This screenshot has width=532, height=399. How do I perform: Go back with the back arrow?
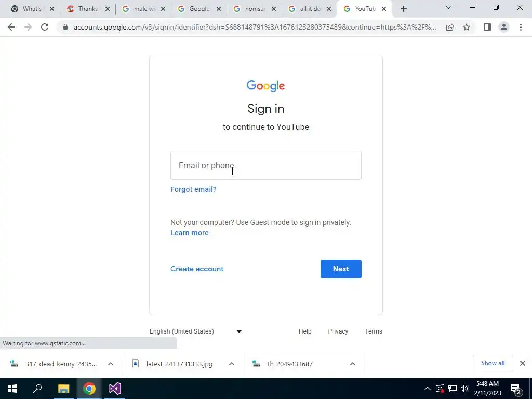point(11,27)
